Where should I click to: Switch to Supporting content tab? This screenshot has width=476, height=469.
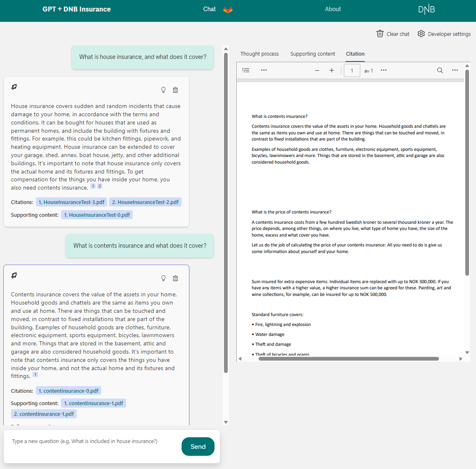(313, 54)
